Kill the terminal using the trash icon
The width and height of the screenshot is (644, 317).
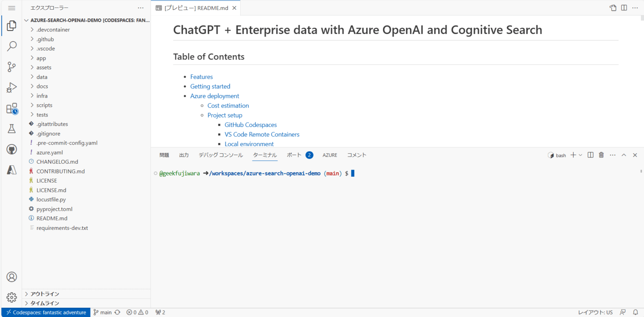pyautogui.click(x=601, y=155)
